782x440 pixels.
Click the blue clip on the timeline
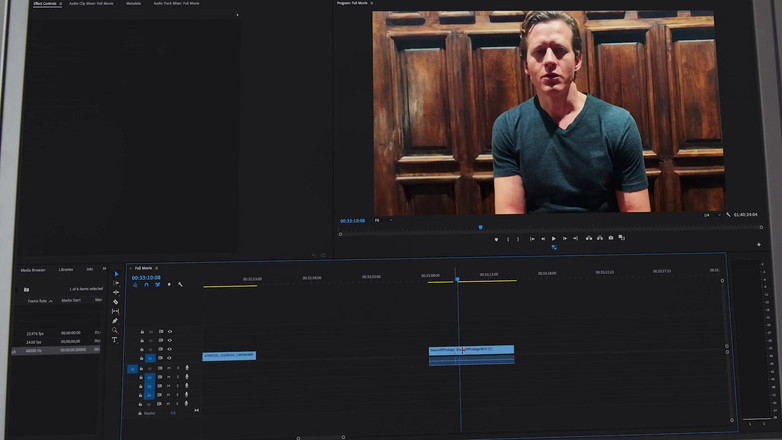click(471, 350)
